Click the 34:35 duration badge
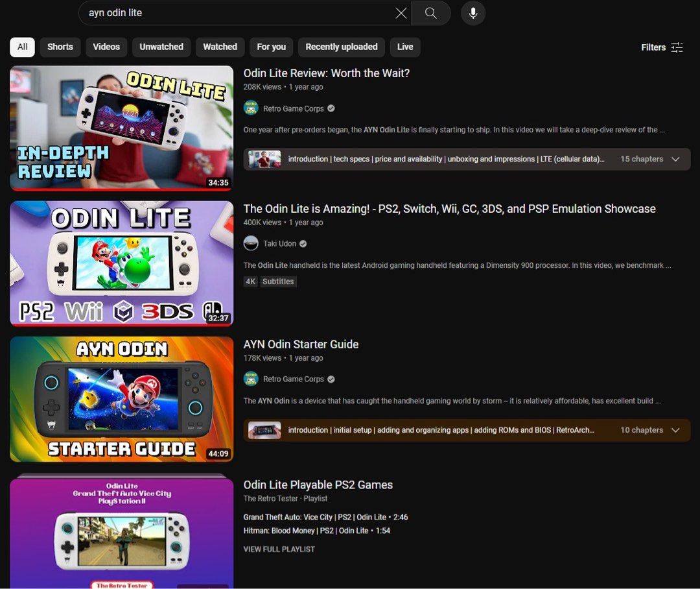 218,182
